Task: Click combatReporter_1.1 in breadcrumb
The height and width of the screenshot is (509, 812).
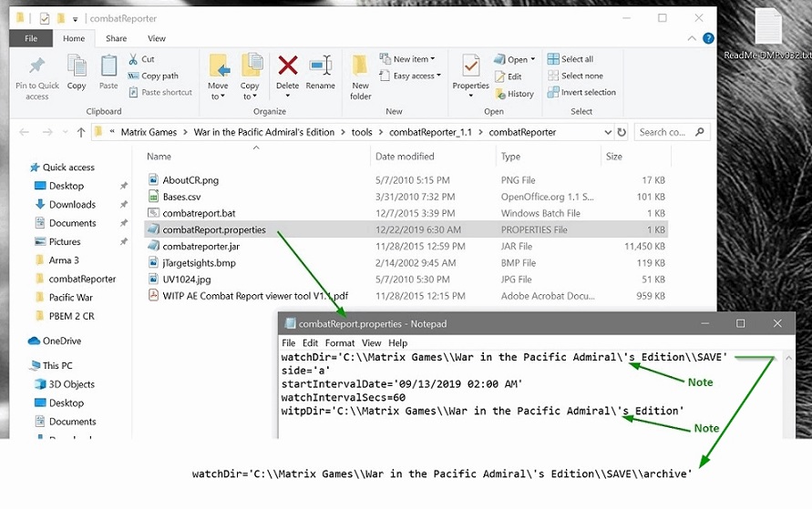Action: [430, 132]
